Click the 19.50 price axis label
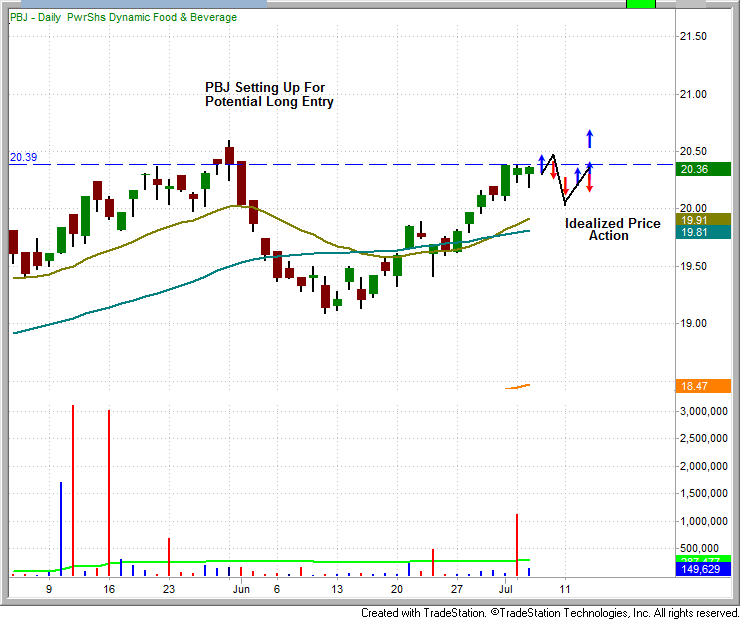Screen dimensions: 740x619 tap(693, 266)
